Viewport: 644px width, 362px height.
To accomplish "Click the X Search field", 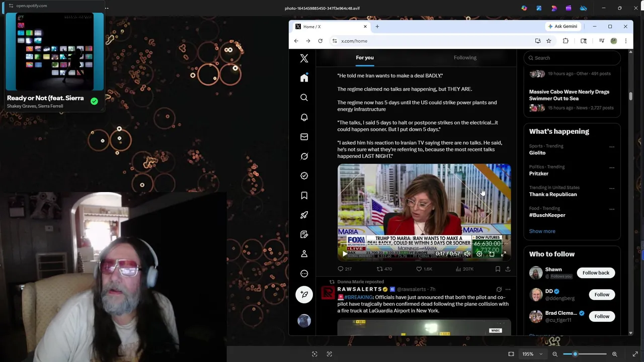I will [x=572, y=58].
